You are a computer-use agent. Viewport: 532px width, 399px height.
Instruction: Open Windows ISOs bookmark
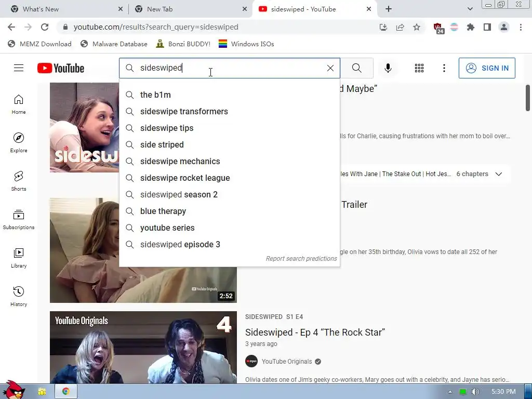coord(246,44)
